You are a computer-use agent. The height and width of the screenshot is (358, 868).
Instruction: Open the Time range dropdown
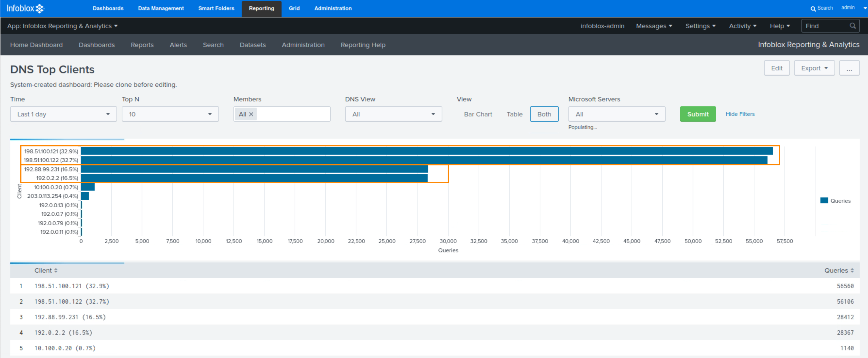coord(63,114)
